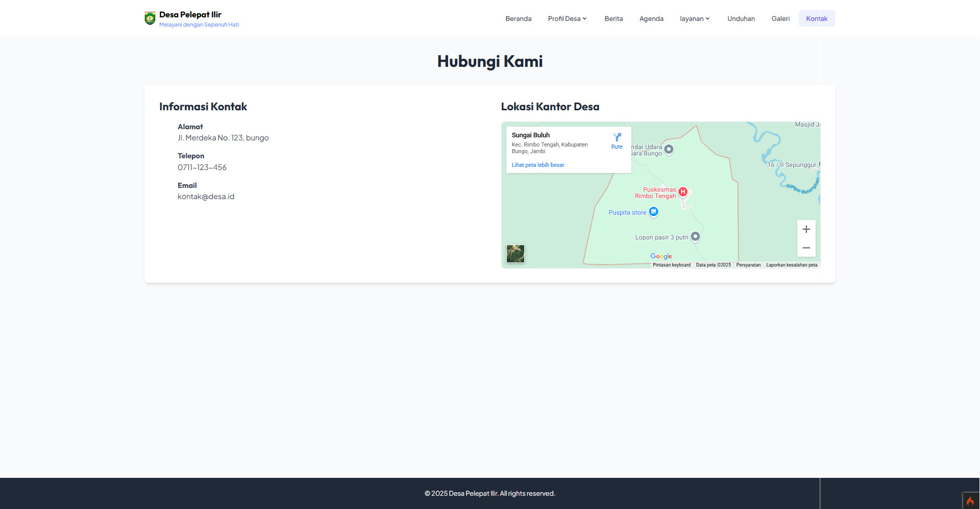Click the Kontak button
This screenshot has width=980, height=509.
(816, 18)
